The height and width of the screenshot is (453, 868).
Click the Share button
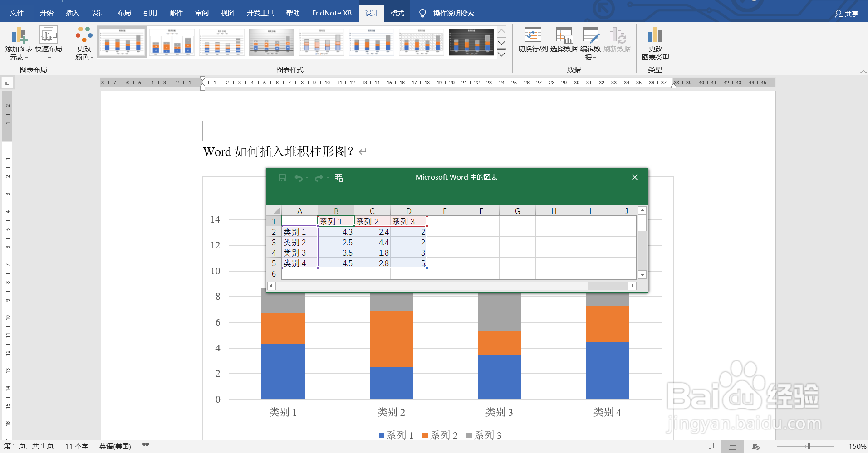847,14
